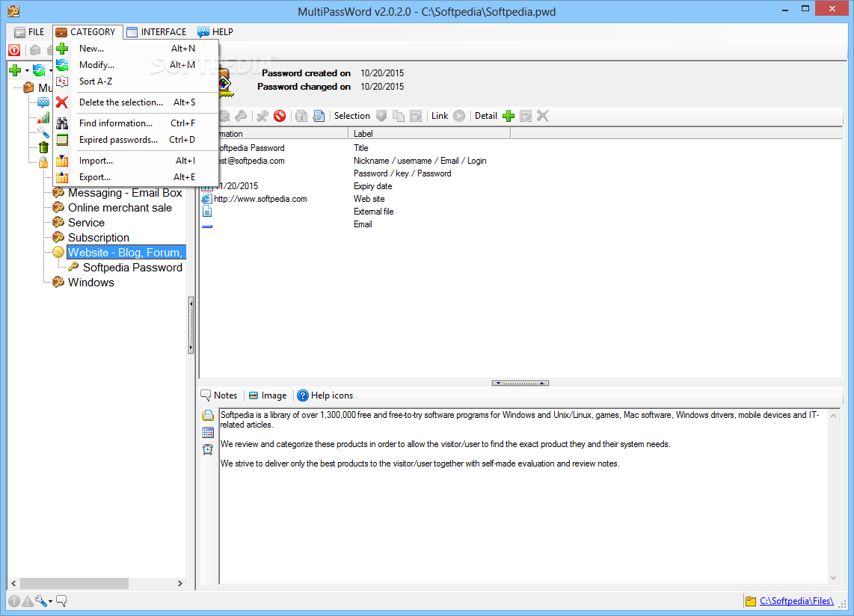Image resolution: width=854 pixels, height=616 pixels.
Task: Click the alarm clock icon beside notes
Action: pos(207,449)
